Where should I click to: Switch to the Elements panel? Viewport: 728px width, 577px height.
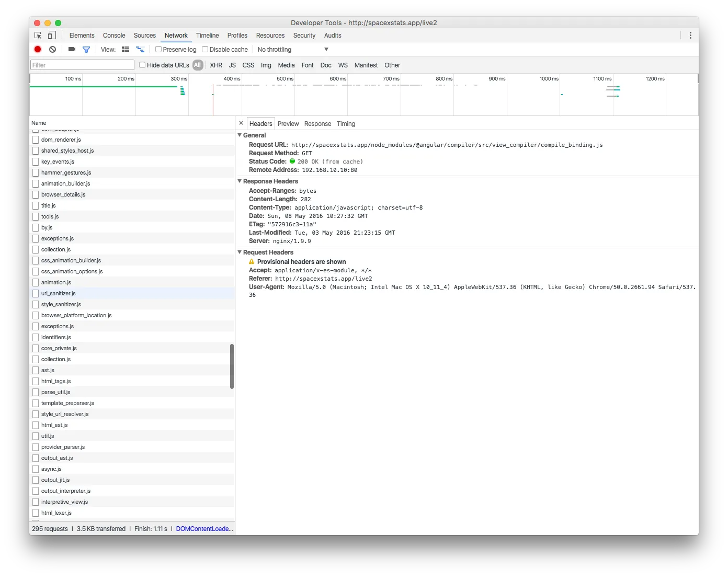click(82, 36)
